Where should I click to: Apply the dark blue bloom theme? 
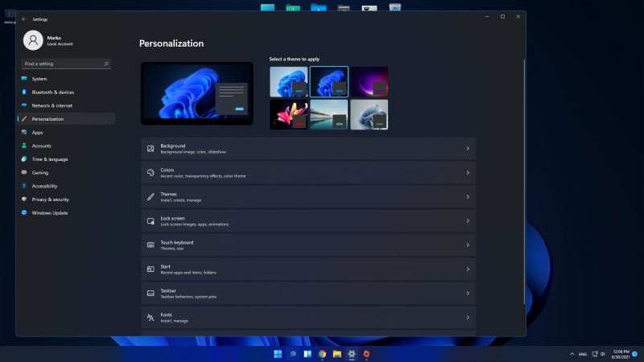329,82
